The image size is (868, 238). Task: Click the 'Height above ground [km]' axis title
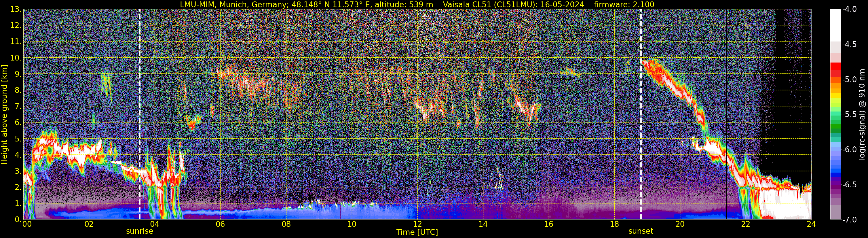pyautogui.click(x=4, y=114)
